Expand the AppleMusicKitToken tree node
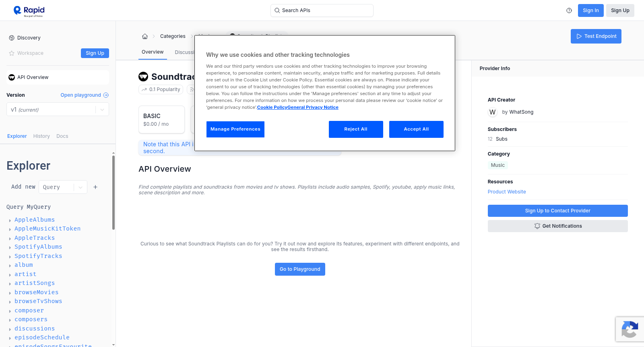Screen dimensions: 644x347 click(10, 229)
